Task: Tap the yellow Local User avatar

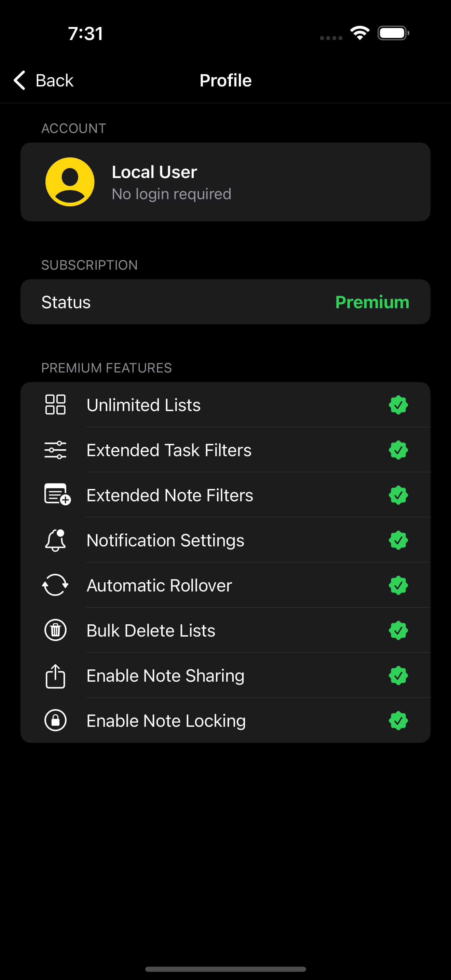Action: coord(70,182)
